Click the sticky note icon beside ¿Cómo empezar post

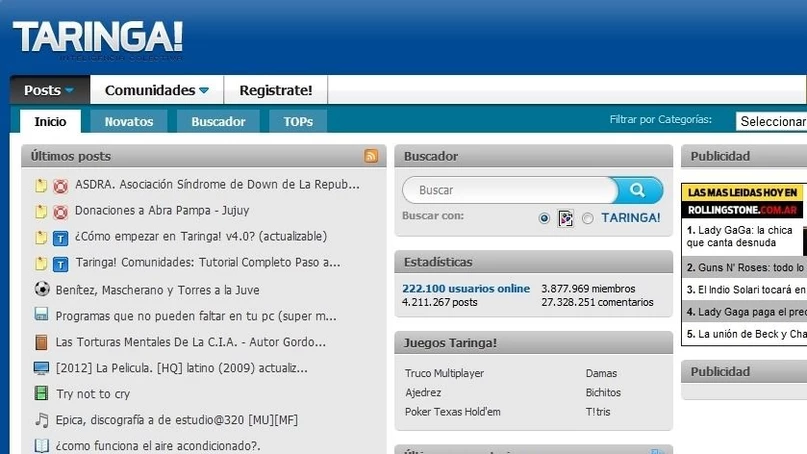click(x=41, y=237)
